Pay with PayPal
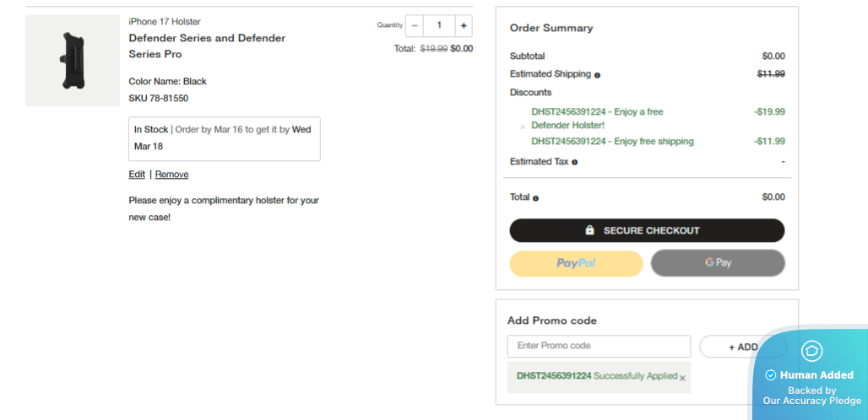The height and width of the screenshot is (420, 868). tap(576, 263)
